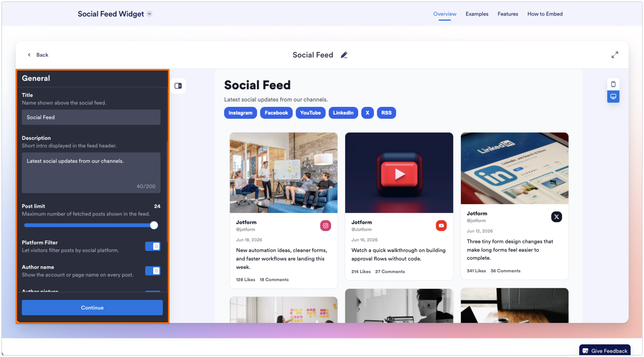Click the '@jotform' handle under Jun 12 post
The height and width of the screenshot is (357, 644).
coord(476,221)
